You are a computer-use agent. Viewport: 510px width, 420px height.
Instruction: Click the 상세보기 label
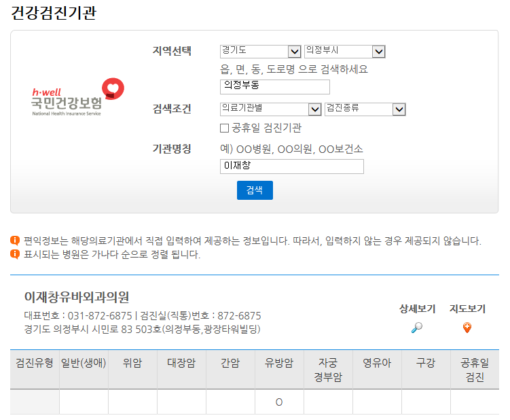[417, 309]
